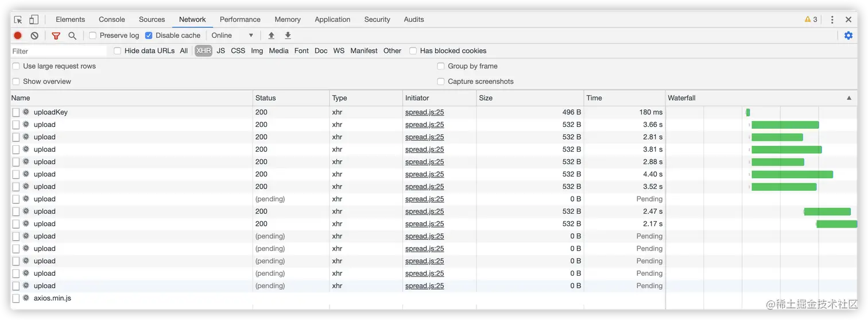This screenshot has width=868, height=320.
Task: Uncheck the Disable cache checkbox
Action: (149, 36)
